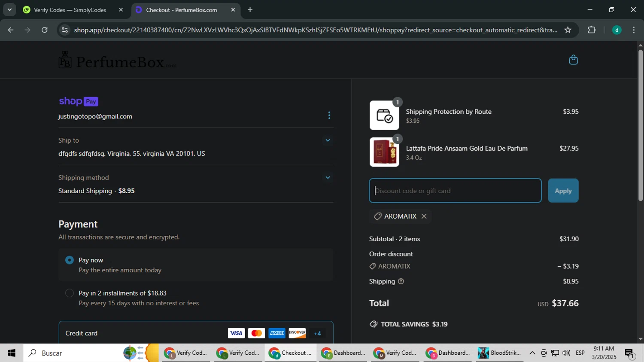Viewport: 644px width, 362px height.
Task: Open the Chrome profile avatar
Action: (x=617, y=30)
